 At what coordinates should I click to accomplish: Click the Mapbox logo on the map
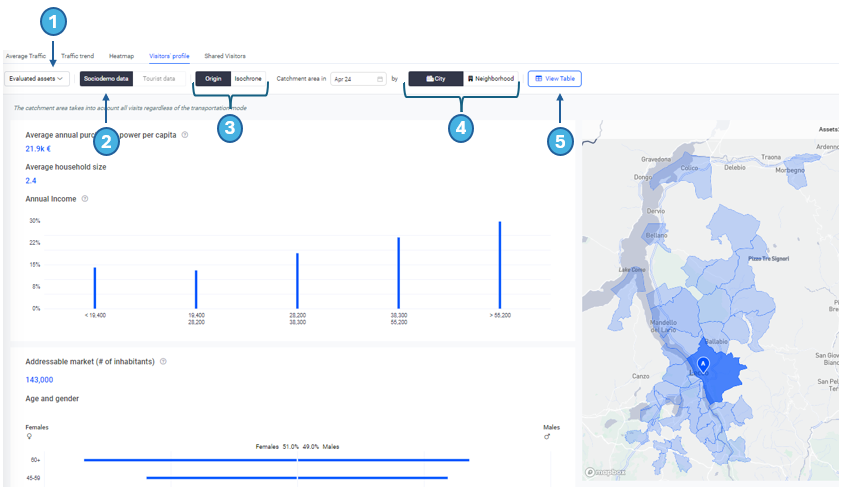coord(606,472)
